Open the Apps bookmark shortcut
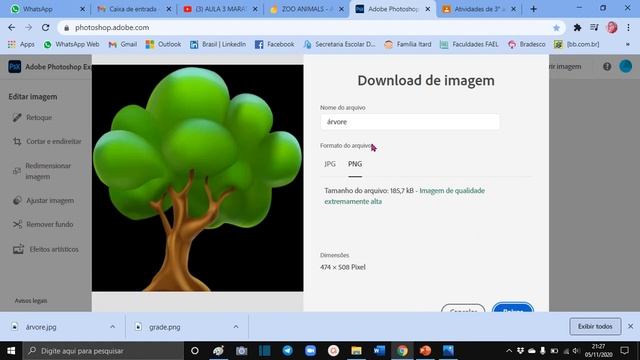 pos(21,44)
